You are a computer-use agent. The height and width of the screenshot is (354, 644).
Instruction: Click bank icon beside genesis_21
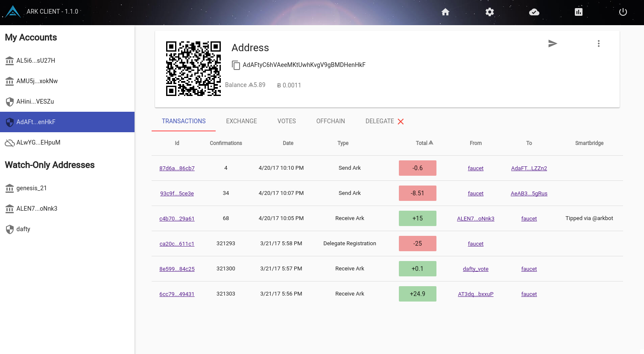(x=9, y=188)
